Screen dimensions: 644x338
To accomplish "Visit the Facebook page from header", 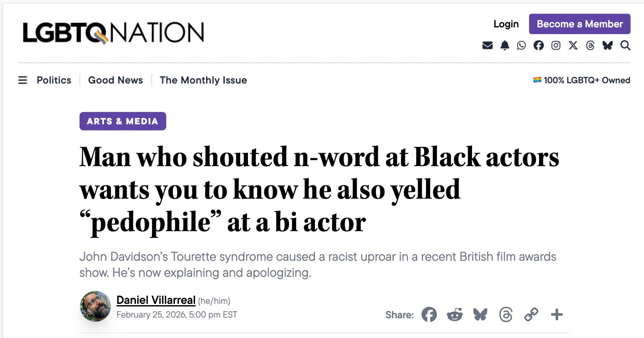I will (539, 45).
